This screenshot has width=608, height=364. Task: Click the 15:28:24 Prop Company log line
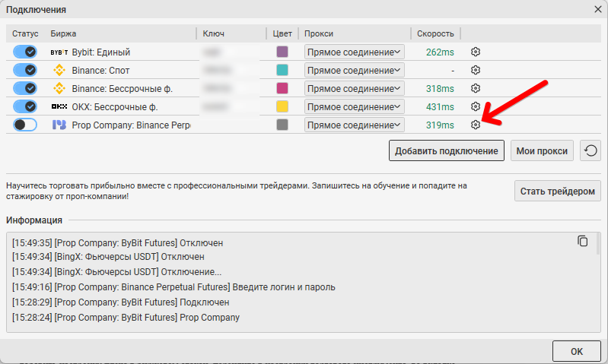(126, 317)
